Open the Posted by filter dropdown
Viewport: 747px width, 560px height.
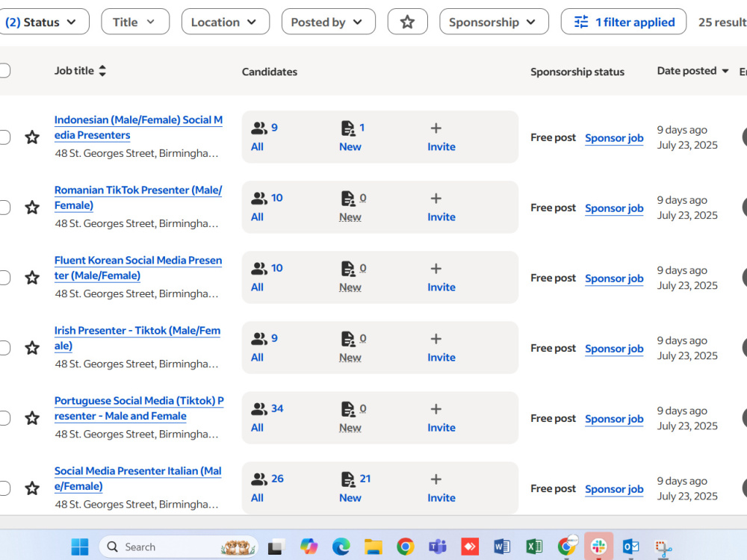[x=328, y=22]
